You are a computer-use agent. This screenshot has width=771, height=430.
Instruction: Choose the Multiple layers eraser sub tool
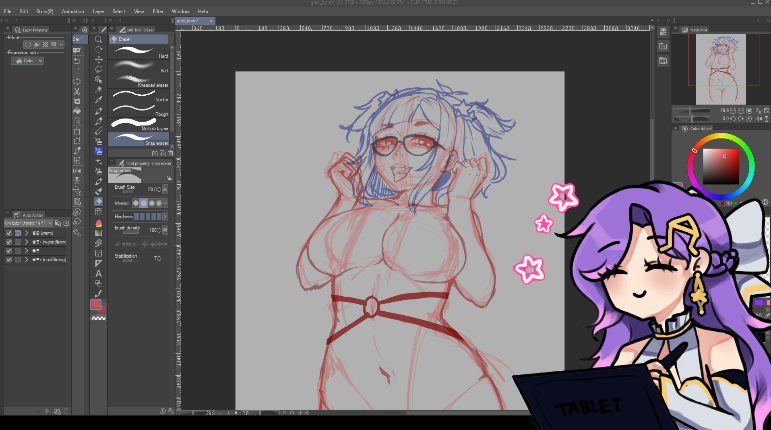click(x=139, y=124)
